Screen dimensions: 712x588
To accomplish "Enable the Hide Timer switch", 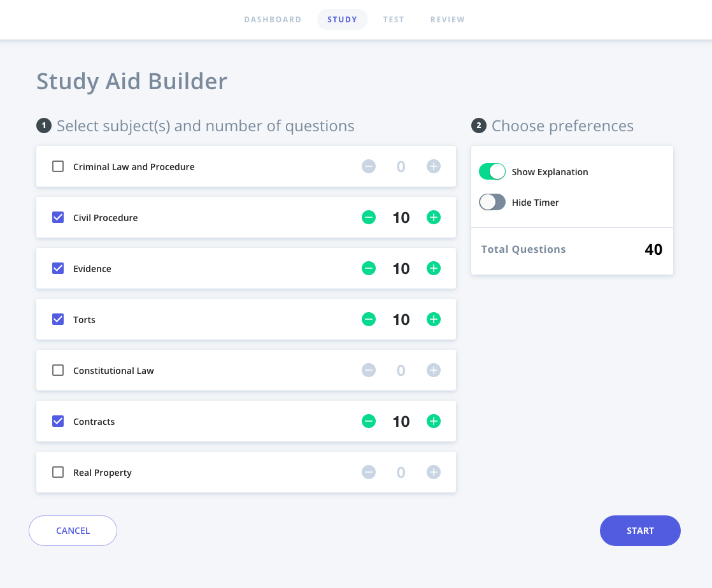I will 492,203.
